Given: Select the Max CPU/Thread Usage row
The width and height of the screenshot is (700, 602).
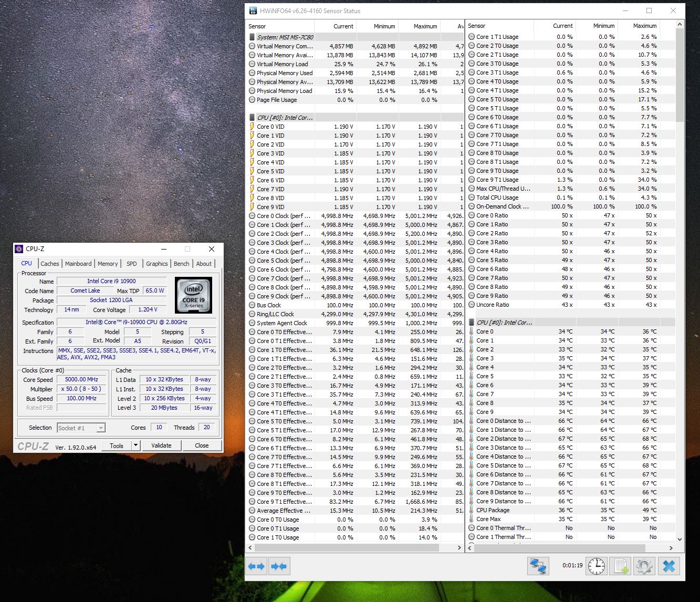Looking at the screenshot, I should pyautogui.click(x=571, y=189).
